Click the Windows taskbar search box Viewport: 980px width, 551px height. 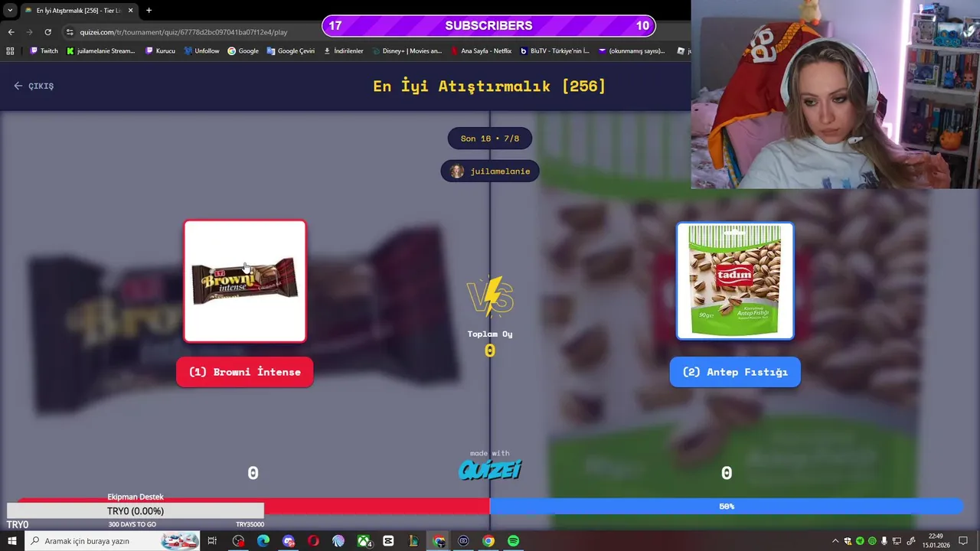pos(113,541)
